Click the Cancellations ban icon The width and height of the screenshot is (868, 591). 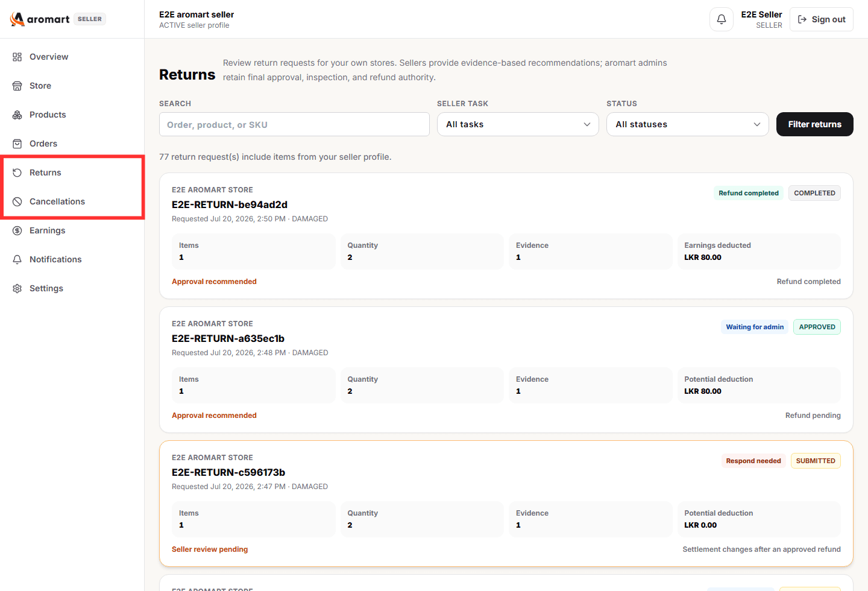[17, 201]
